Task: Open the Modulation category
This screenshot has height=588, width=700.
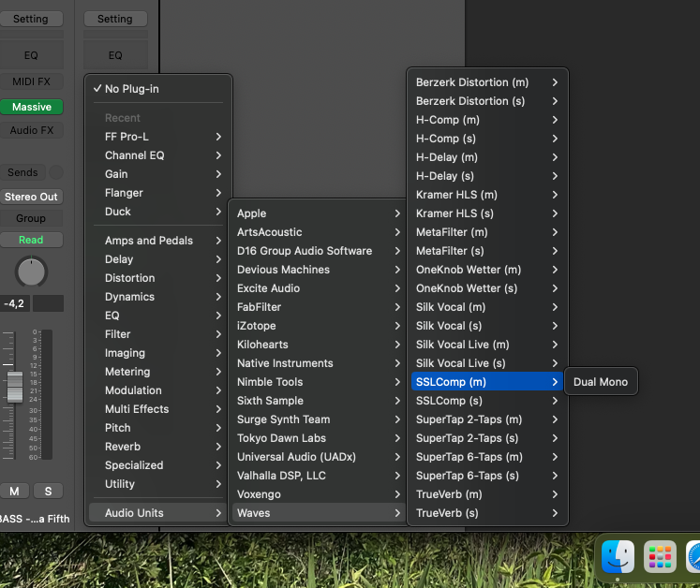Action: click(x=158, y=390)
